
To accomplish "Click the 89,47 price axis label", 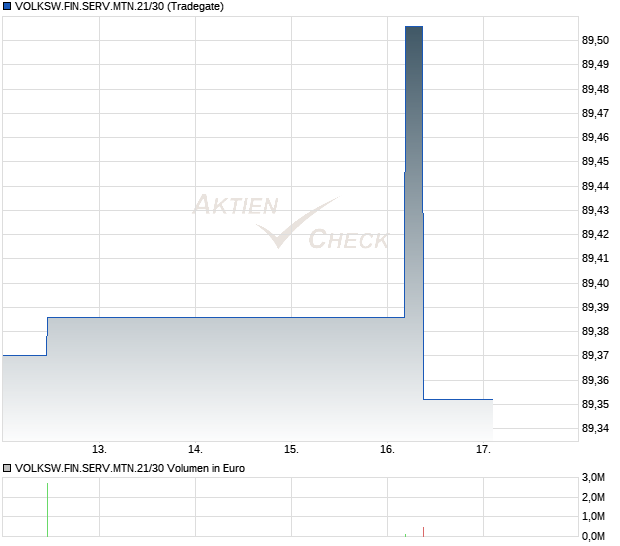I will [595, 113].
